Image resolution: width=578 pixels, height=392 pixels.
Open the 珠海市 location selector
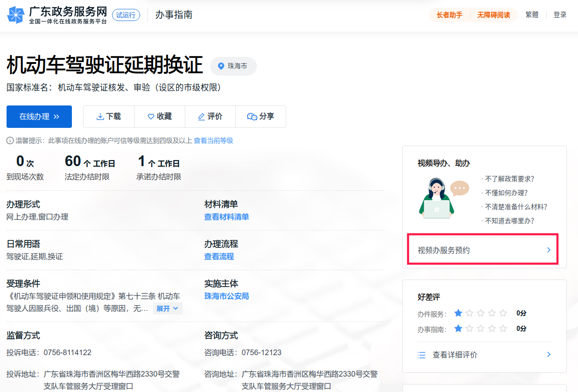(x=233, y=66)
